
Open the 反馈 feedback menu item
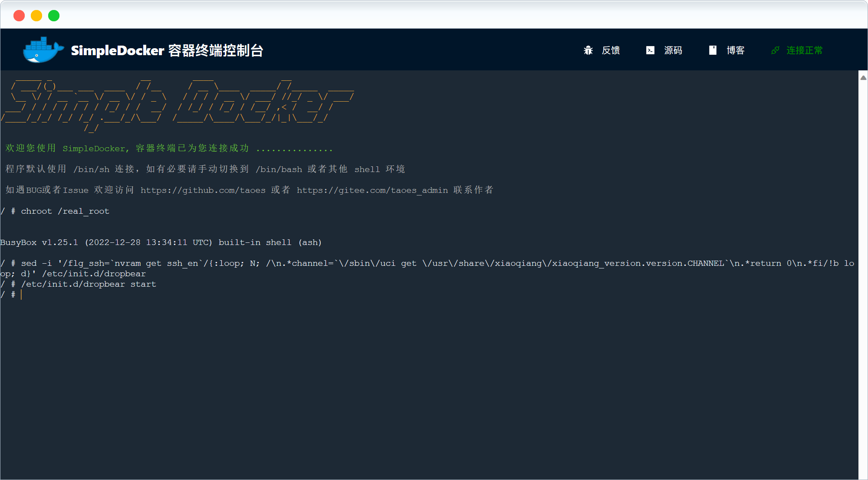pos(611,50)
